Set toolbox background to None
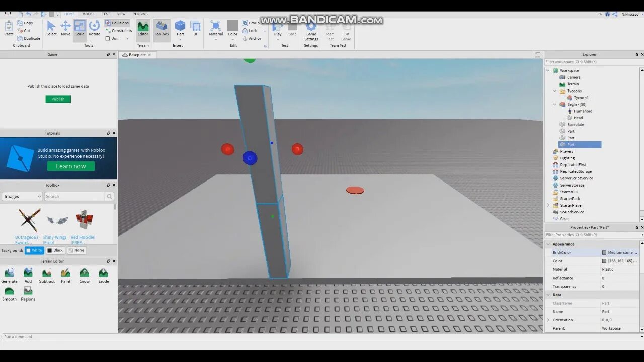Screen dimensions: 644x362 tap(76, 250)
